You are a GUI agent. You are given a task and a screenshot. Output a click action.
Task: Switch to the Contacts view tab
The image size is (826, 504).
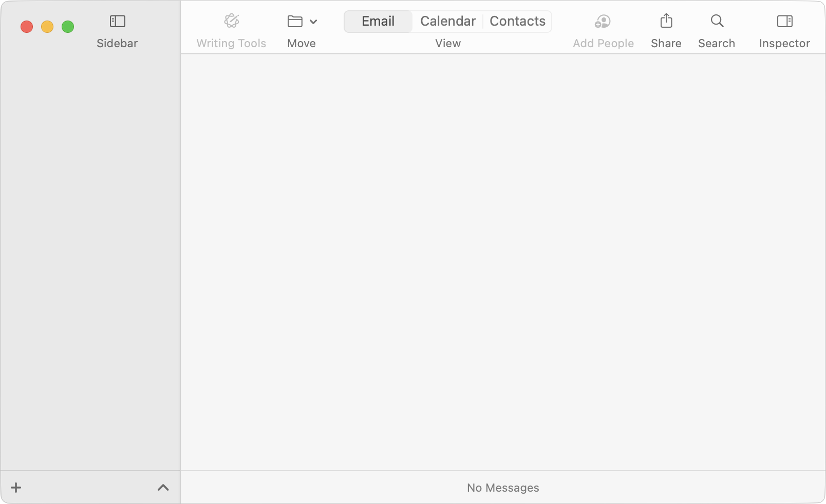517,21
